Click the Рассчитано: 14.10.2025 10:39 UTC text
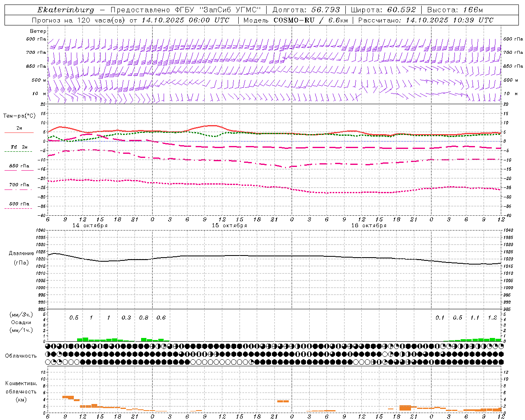525x420 pixels. [426, 20]
